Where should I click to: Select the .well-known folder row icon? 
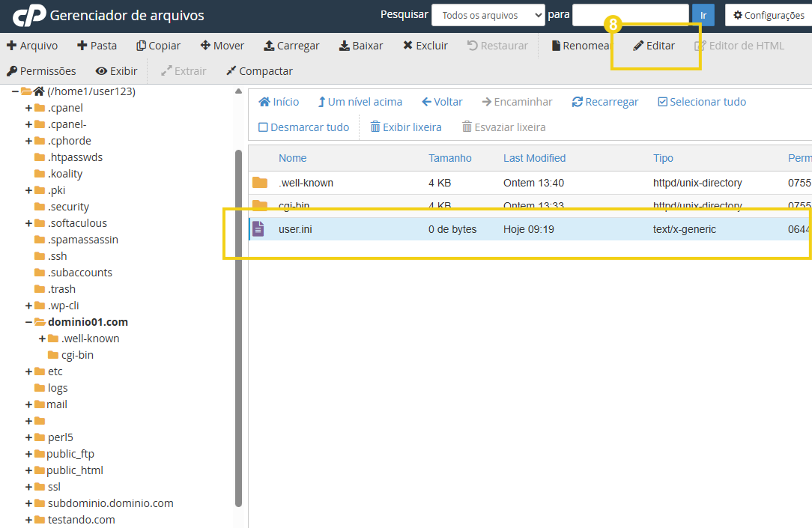[260, 183]
